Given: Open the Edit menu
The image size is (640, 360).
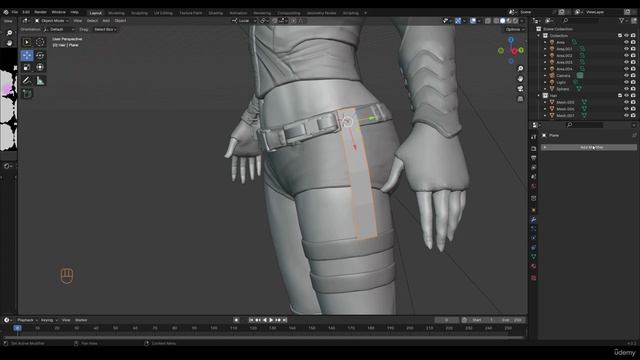Looking at the screenshot, I should [26, 12].
